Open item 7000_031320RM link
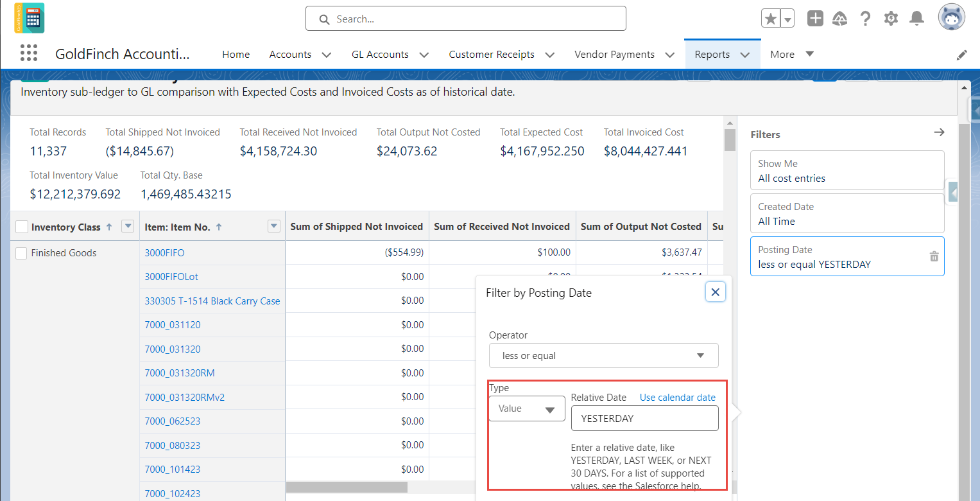This screenshot has height=501, width=980. click(x=180, y=373)
